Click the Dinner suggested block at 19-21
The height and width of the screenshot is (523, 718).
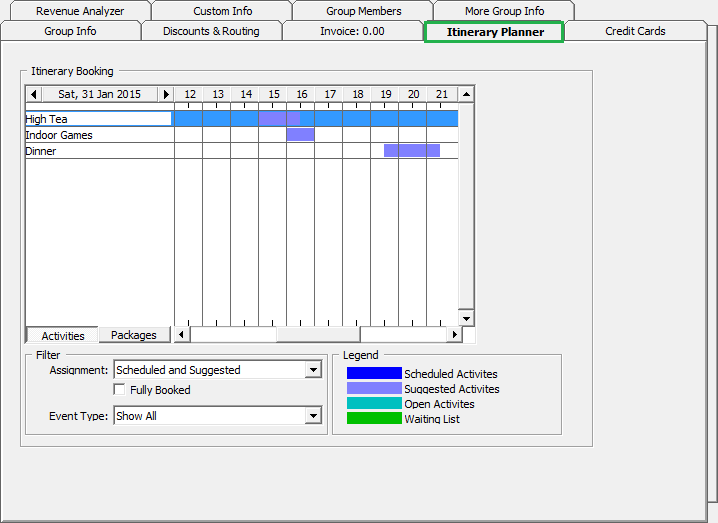(x=412, y=150)
